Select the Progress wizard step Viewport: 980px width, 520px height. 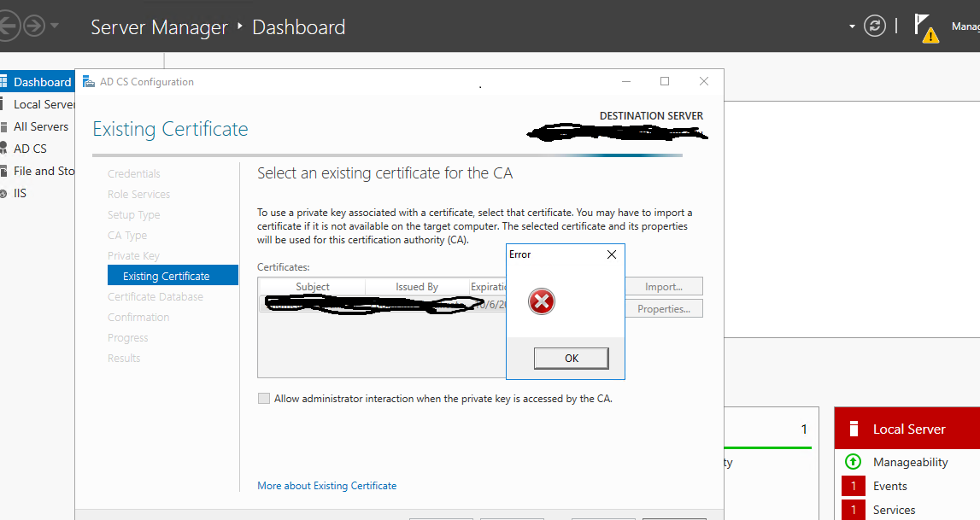click(127, 338)
